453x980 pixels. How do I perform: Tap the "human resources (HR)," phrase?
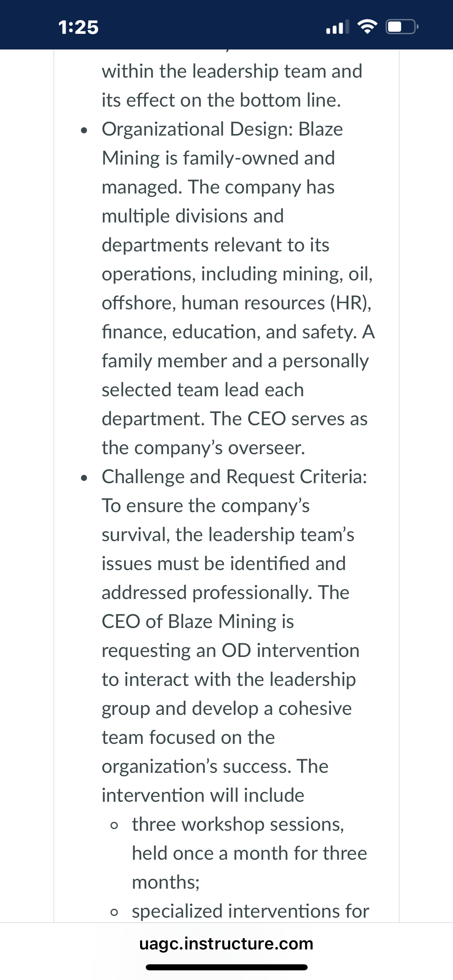(x=276, y=303)
